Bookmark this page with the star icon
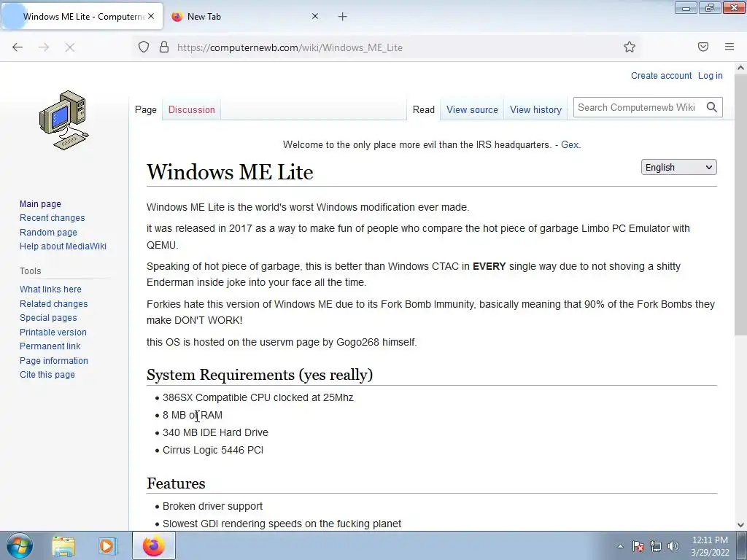Viewport: 747px width, 560px height. pos(630,47)
